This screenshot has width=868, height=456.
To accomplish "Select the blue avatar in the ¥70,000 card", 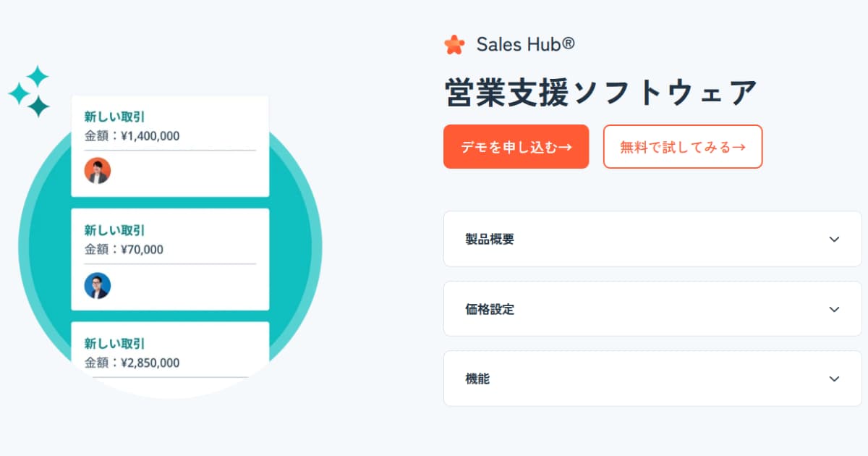I will 98,285.
